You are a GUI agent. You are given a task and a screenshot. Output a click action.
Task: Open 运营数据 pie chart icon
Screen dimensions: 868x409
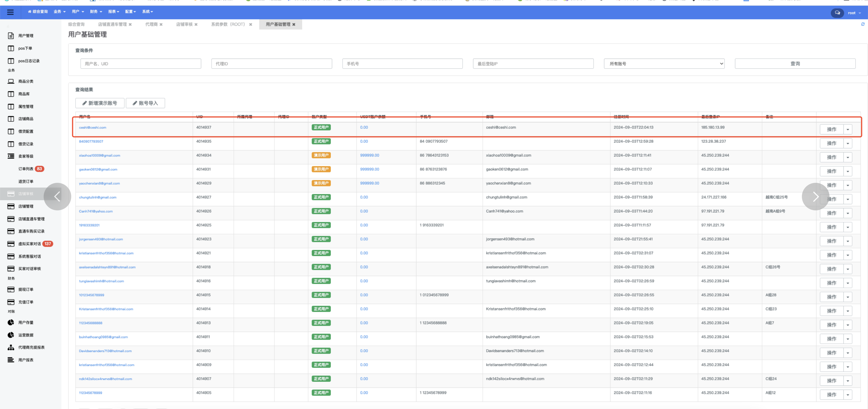point(11,335)
